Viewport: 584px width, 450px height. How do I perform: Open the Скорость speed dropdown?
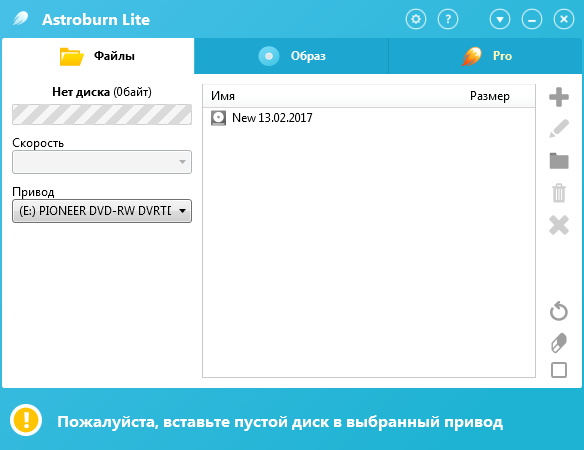(x=102, y=162)
